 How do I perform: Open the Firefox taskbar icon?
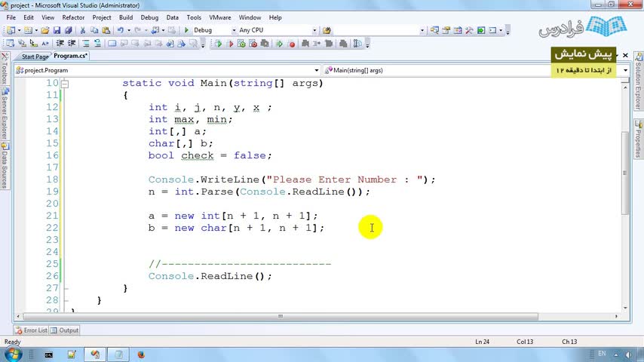[141, 354]
